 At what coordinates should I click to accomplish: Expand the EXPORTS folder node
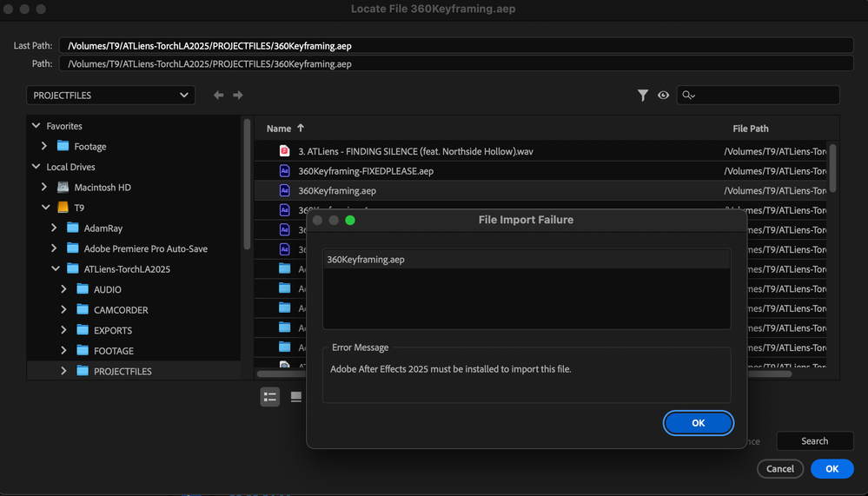63,330
